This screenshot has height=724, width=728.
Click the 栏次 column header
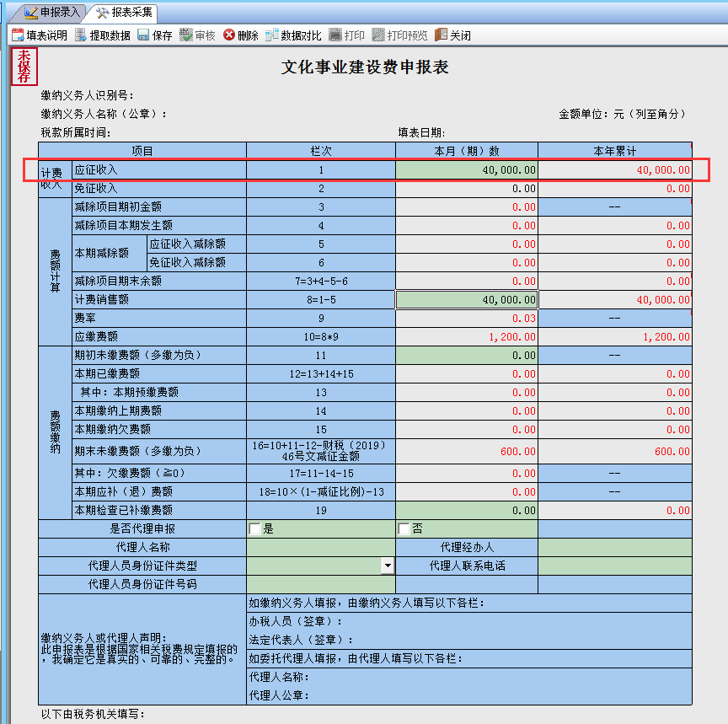(x=321, y=151)
